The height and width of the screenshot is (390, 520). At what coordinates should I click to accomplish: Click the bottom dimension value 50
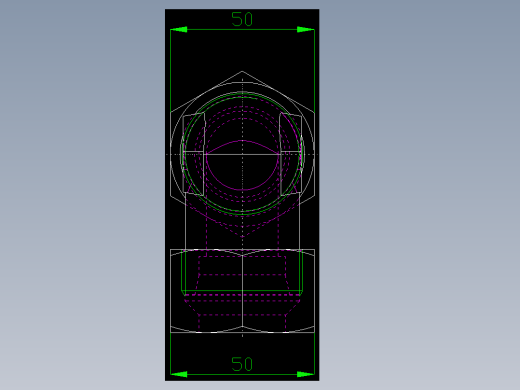tap(242, 364)
